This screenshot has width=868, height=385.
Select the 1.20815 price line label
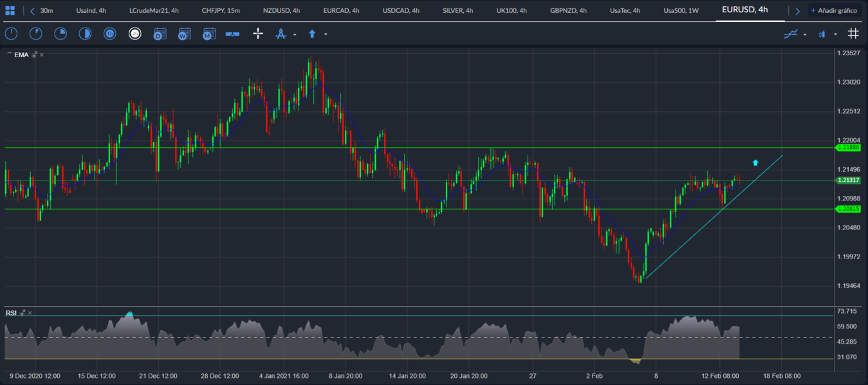(x=847, y=209)
